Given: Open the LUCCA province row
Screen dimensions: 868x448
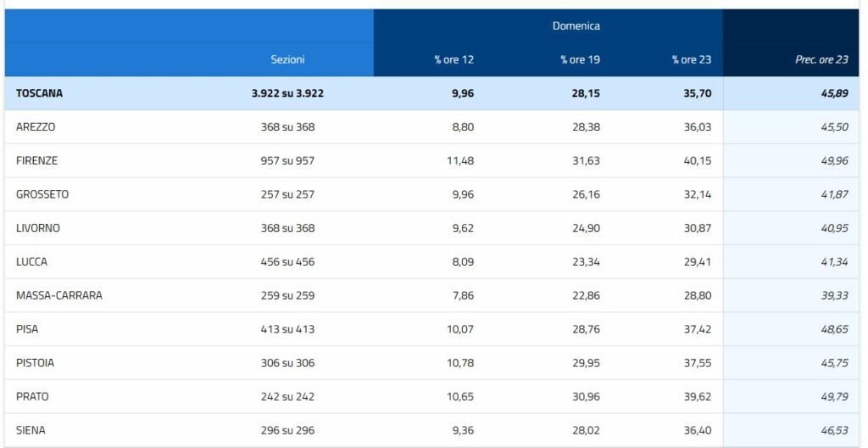Looking at the screenshot, I should pos(431,261).
